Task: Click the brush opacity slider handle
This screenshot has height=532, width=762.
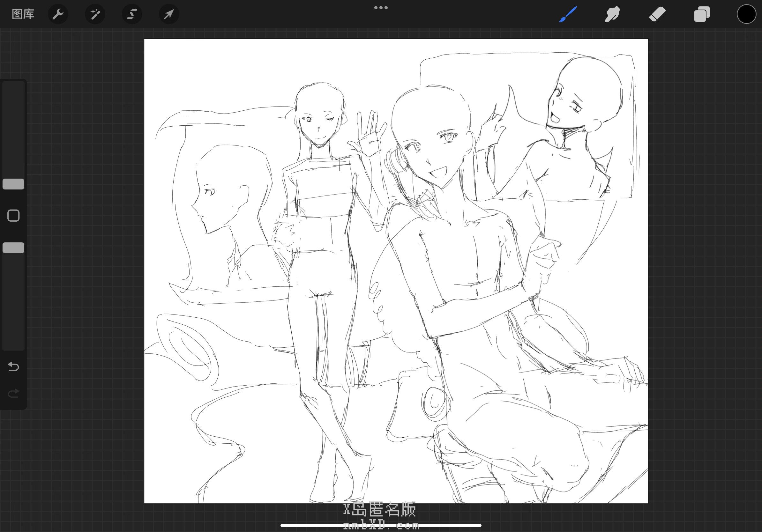Action: pyautogui.click(x=13, y=248)
